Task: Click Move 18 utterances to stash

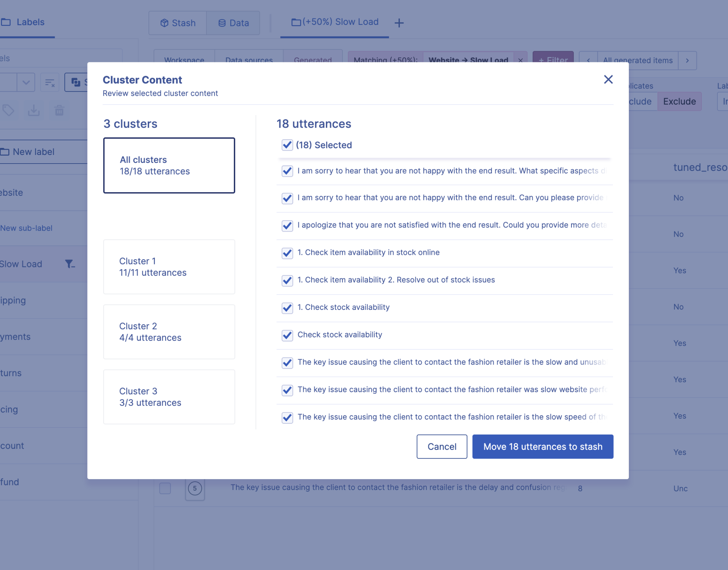Action: pyautogui.click(x=542, y=447)
